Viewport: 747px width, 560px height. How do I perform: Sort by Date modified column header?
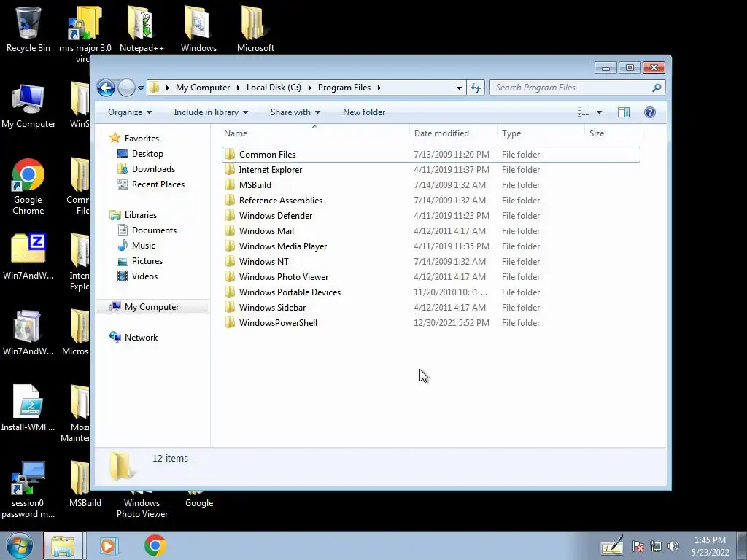pyautogui.click(x=452, y=133)
